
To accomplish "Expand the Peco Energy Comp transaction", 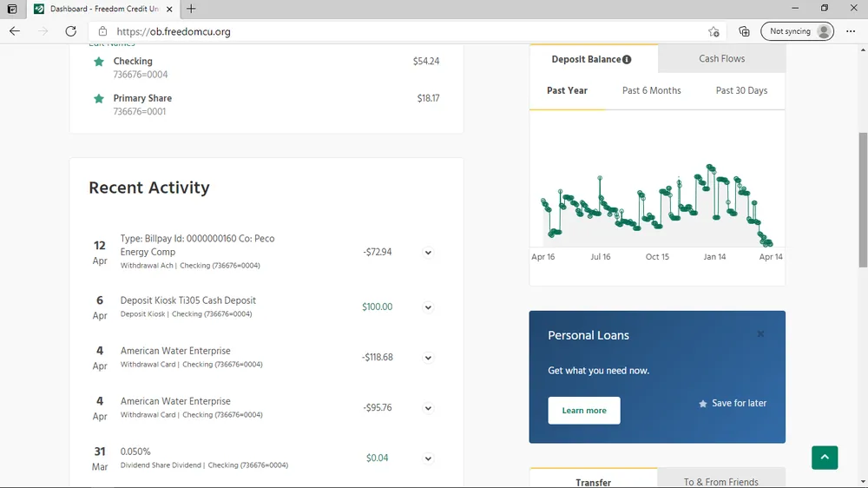I will [428, 253].
